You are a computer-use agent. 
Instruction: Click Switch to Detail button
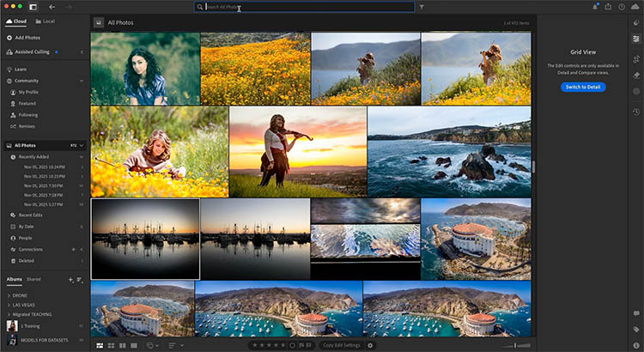583,87
